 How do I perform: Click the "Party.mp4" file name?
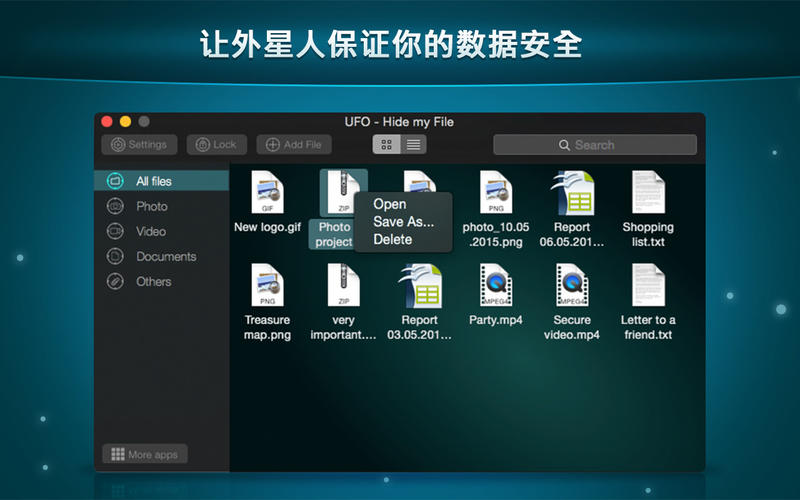tap(496, 320)
